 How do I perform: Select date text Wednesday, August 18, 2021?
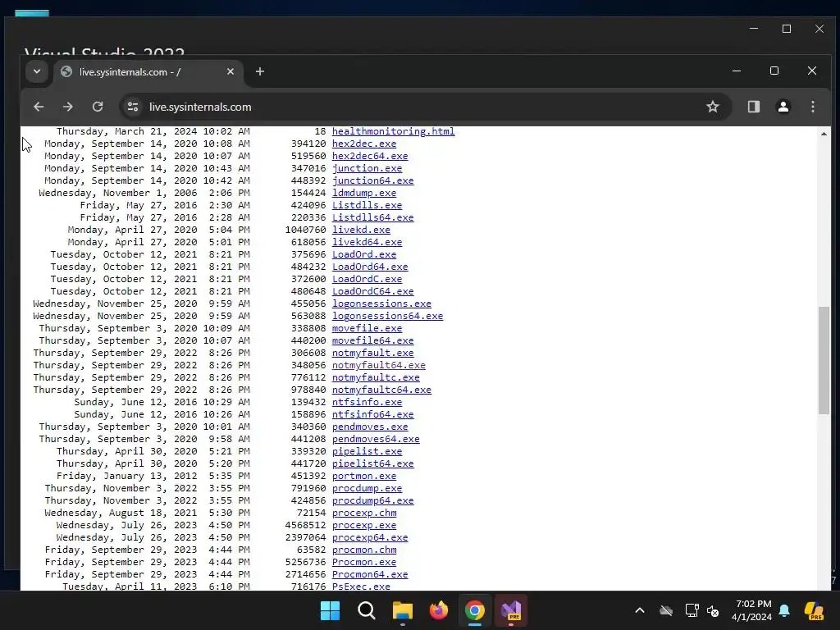pos(121,514)
